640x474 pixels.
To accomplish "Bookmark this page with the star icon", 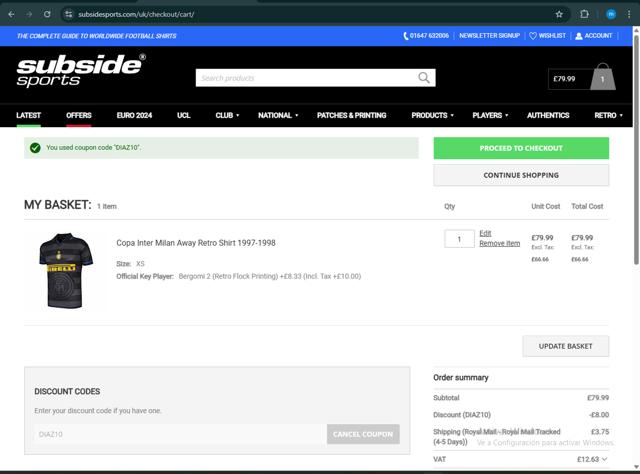I will click(x=559, y=14).
